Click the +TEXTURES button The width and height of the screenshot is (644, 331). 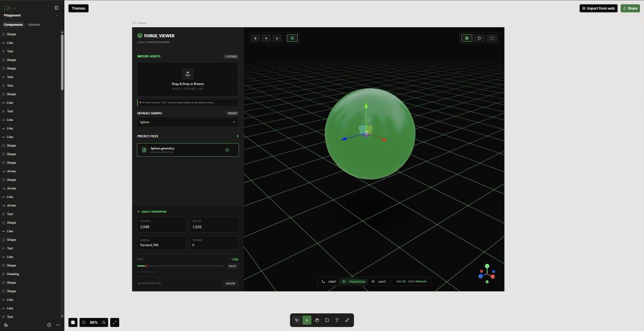(x=231, y=56)
